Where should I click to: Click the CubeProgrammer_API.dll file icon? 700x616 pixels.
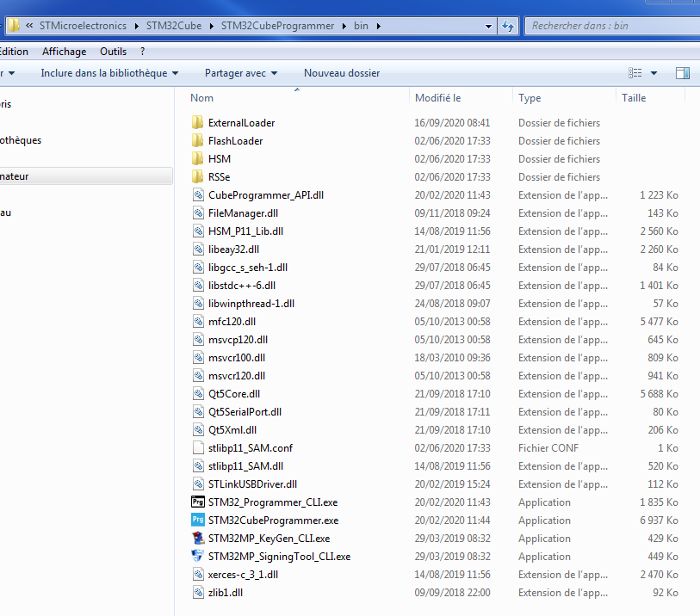point(198,195)
